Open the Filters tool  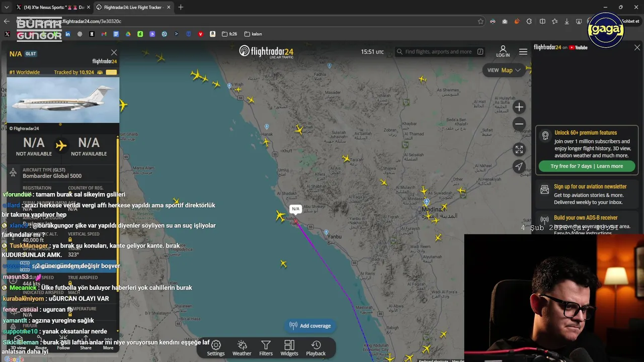coord(266,348)
